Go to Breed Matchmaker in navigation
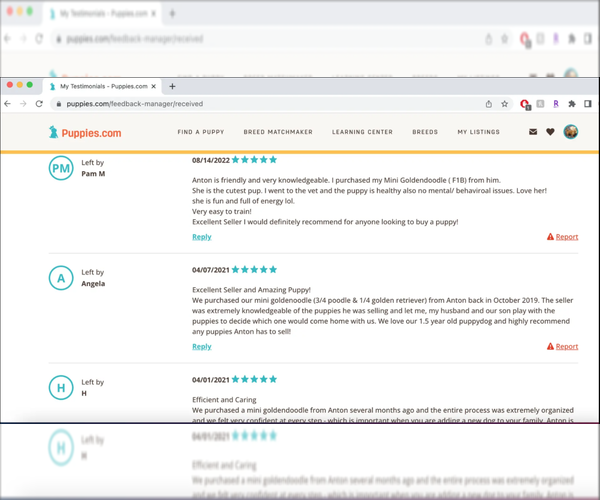Screen dimensions: 600x500 tap(278, 132)
